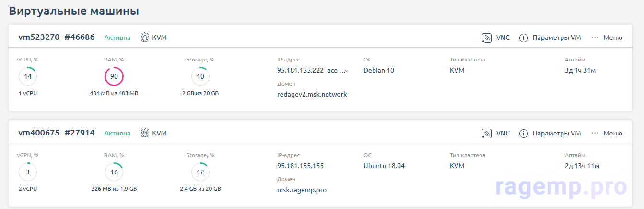Open Параметры VM for vm400675
This screenshot has width=644, height=209.
tap(556, 133)
